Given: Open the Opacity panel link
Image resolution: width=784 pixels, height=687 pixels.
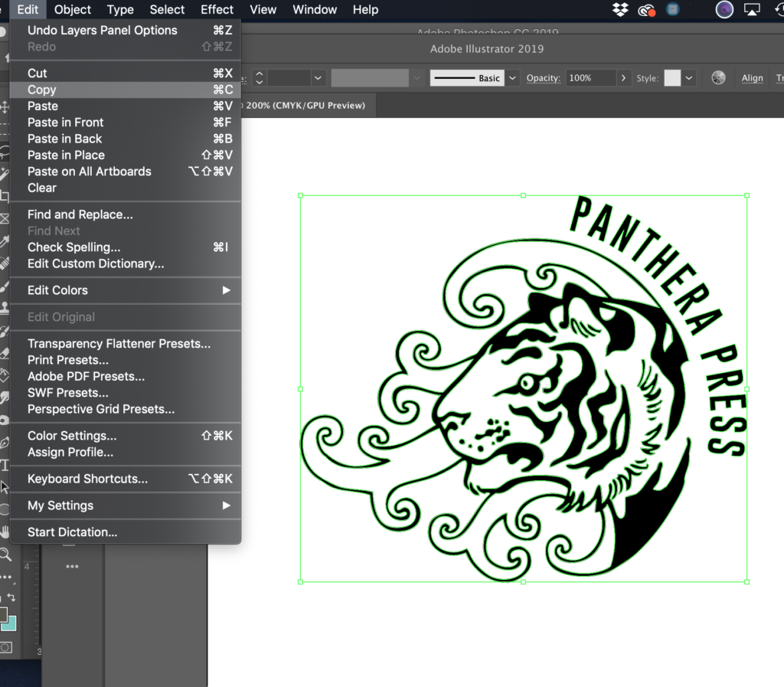Looking at the screenshot, I should tap(543, 78).
